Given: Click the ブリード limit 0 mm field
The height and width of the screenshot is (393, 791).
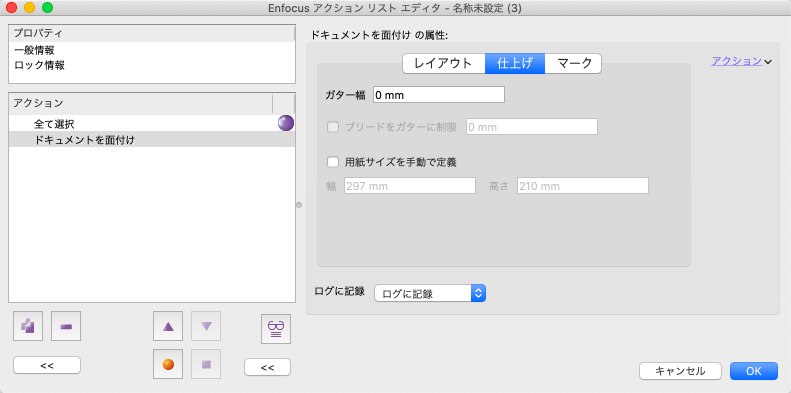Looking at the screenshot, I should coord(532,127).
